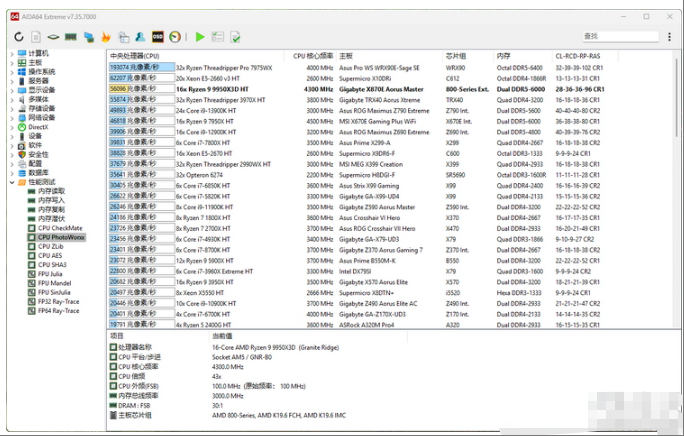Screen dimensions: 684x436
Task: Select the 安全性 shield tree item
Action: [33, 154]
